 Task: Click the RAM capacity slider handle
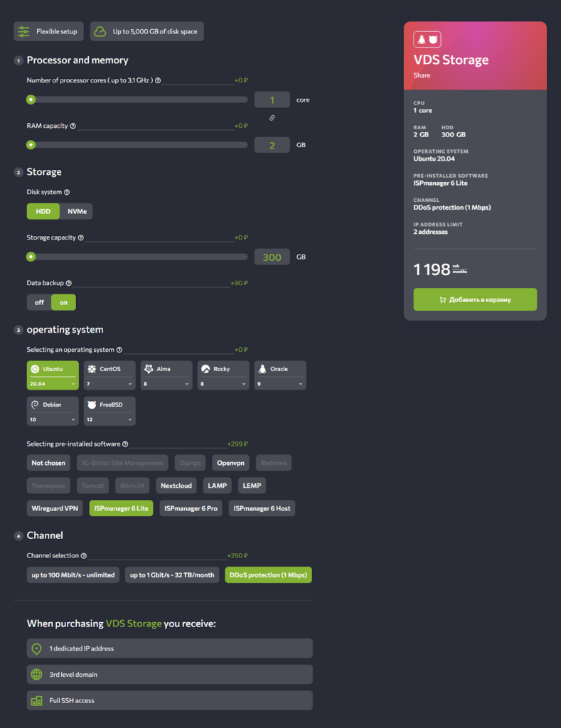point(31,145)
